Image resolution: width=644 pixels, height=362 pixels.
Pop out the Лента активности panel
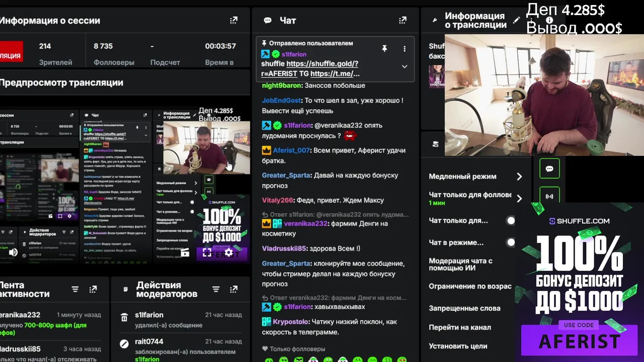(x=93, y=289)
